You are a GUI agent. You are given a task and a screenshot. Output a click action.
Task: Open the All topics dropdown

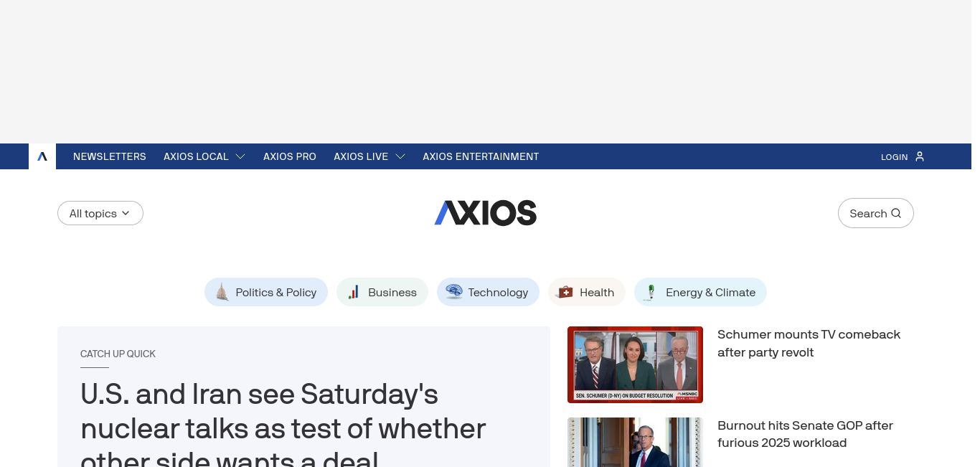pyautogui.click(x=100, y=213)
